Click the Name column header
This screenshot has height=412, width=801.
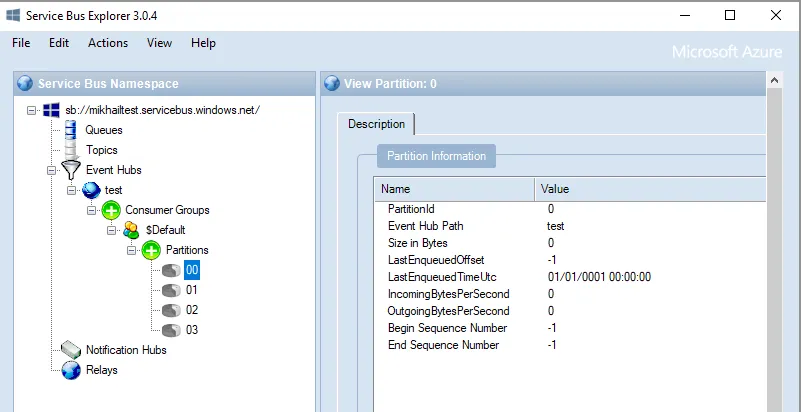(x=455, y=189)
